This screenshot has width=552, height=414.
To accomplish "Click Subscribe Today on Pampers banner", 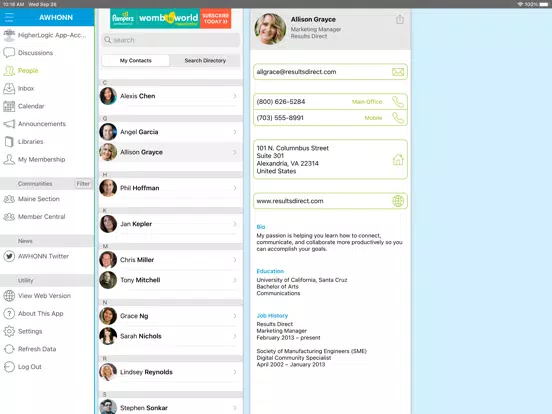I will [x=215, y=18].
